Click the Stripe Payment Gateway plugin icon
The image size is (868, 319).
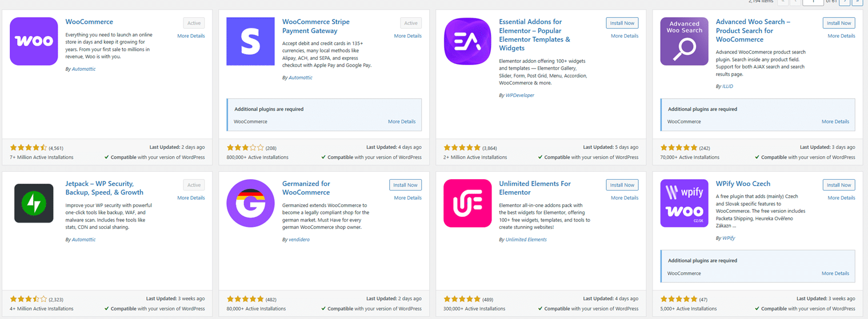(x=250, y=41)
